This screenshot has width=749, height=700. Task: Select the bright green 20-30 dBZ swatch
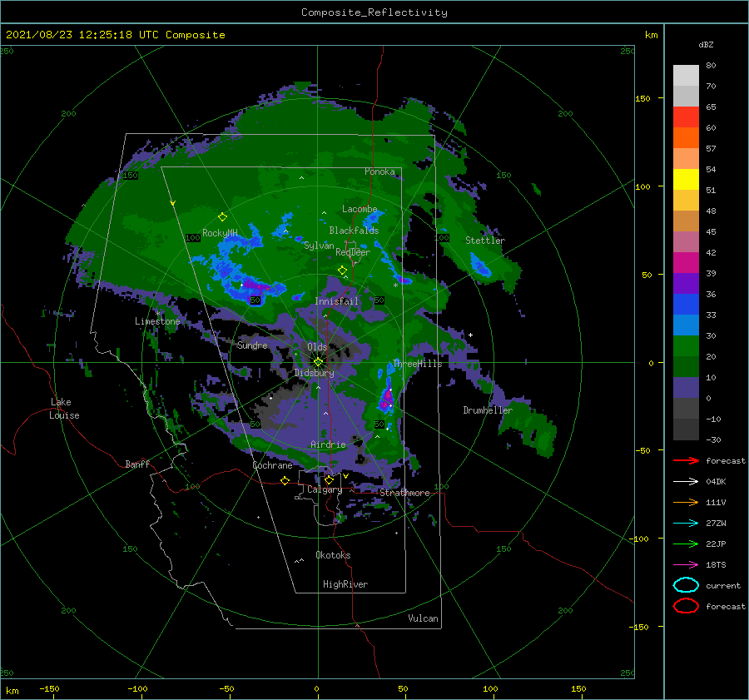[686, 346]
